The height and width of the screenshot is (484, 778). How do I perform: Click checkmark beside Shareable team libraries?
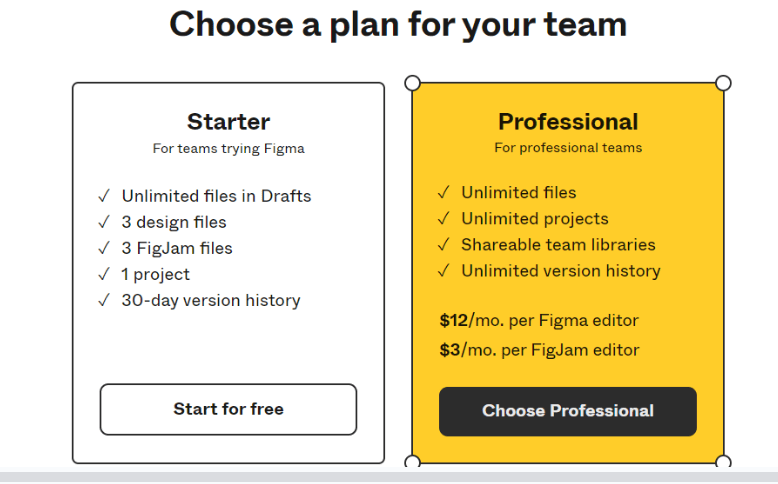444,244
